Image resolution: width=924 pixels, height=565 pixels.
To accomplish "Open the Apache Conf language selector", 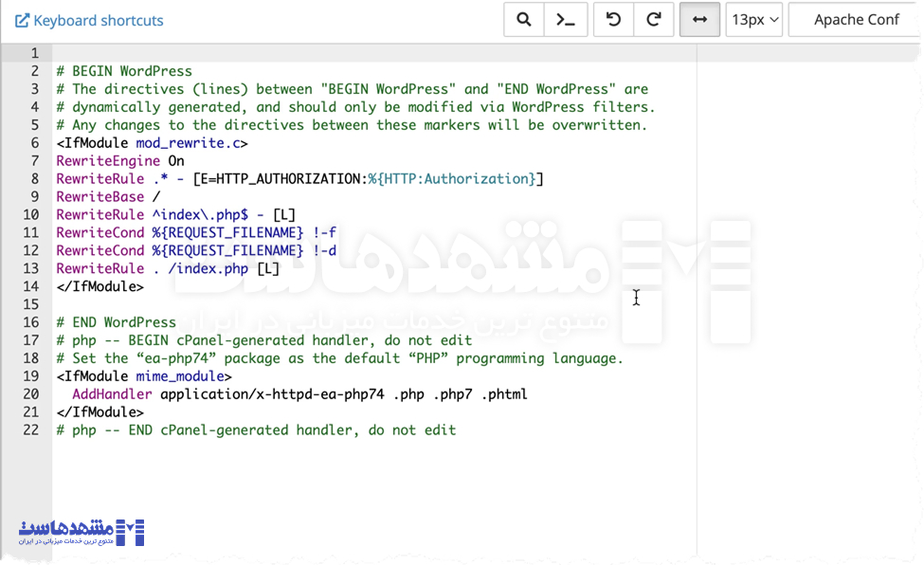I will (856, 20).
